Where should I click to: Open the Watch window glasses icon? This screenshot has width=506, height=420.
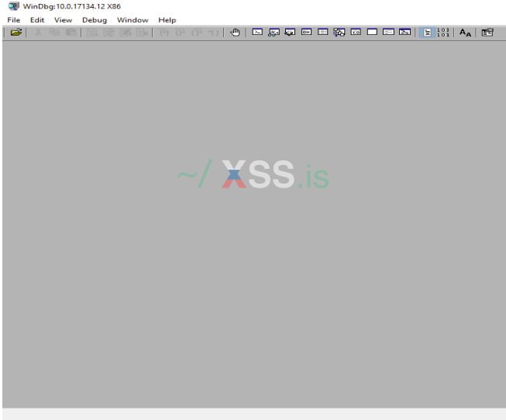pyautogui.click(x=274, y=33)
